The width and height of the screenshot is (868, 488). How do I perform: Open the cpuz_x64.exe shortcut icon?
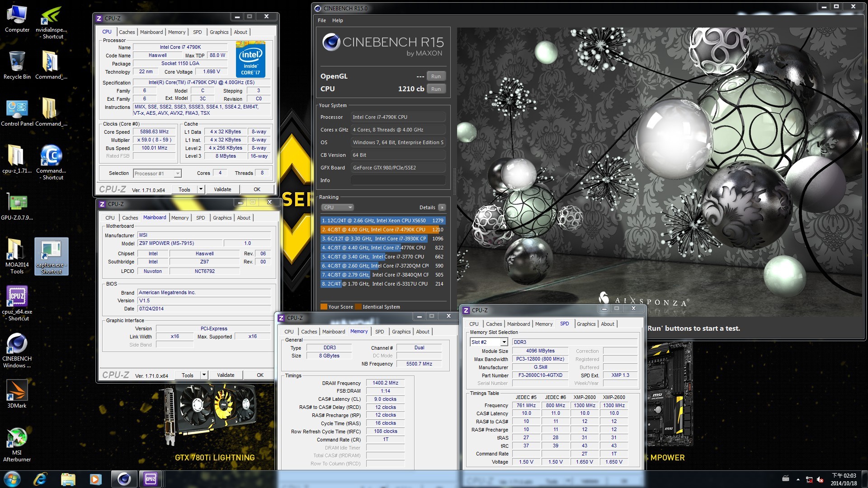[x=17, y=303]
